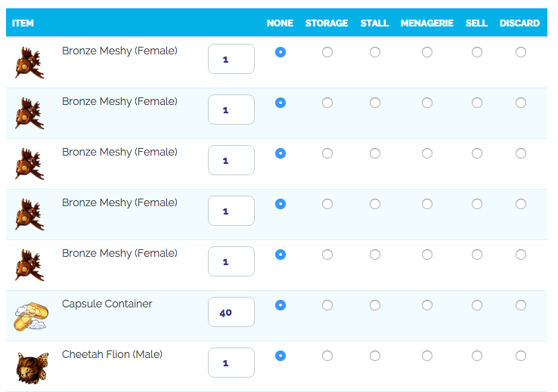Viewport: 558px width, 392px height.
Task: Choose Discard for the Capsule Container
Action: (520, 305)
